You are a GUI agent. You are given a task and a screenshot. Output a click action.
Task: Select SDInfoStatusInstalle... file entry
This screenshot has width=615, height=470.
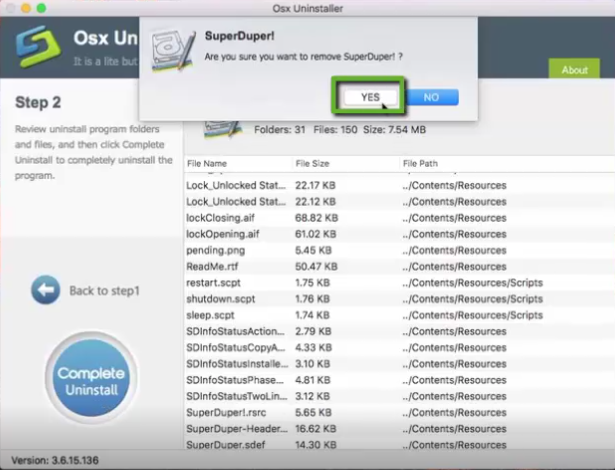(x=399, y=364)
